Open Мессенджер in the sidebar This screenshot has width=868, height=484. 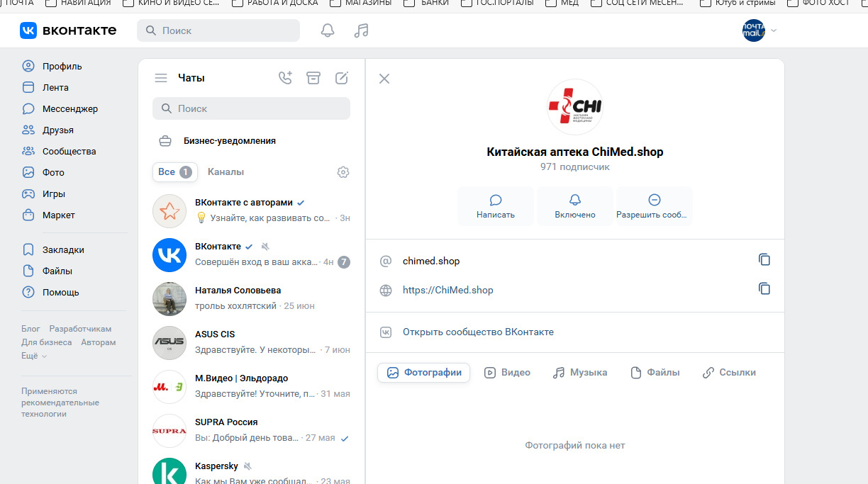click(70, 109)
